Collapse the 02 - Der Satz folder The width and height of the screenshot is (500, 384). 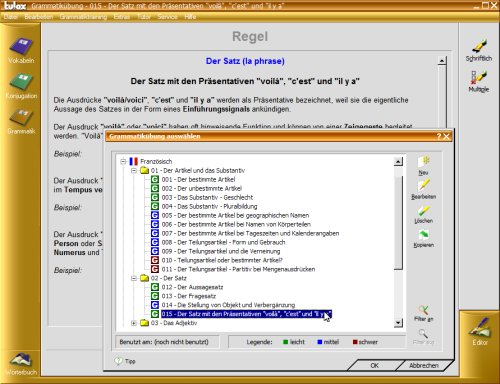pyautogui.click(x=134, y=278)
